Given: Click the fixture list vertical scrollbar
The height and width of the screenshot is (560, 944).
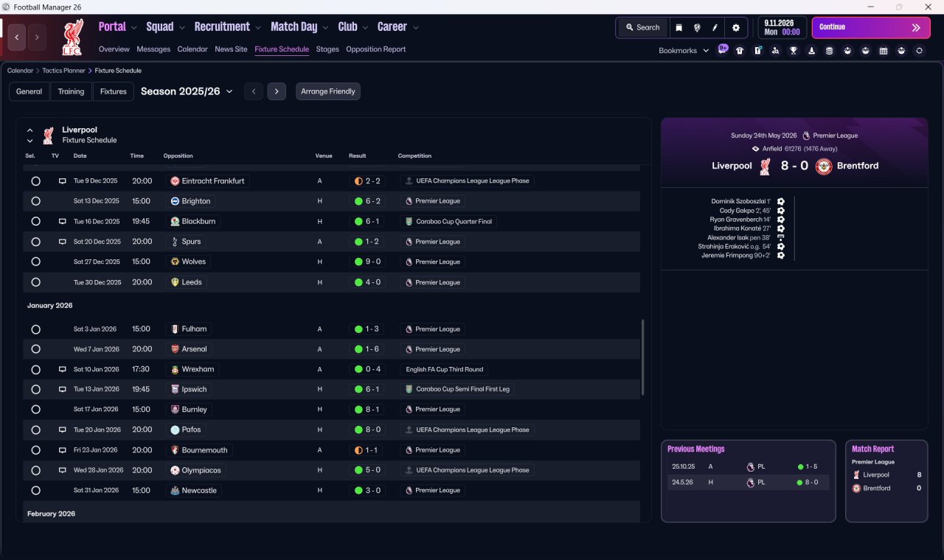Looking at the screenshot, I should pyautogui.click(x=643, y=357).
